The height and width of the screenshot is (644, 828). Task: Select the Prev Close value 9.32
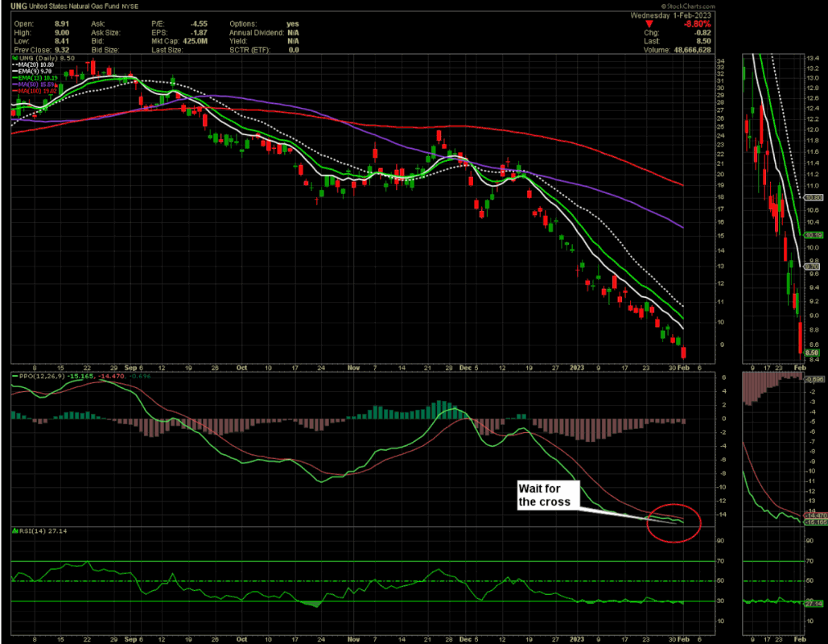pyautogui.click(x=62, y=50)
